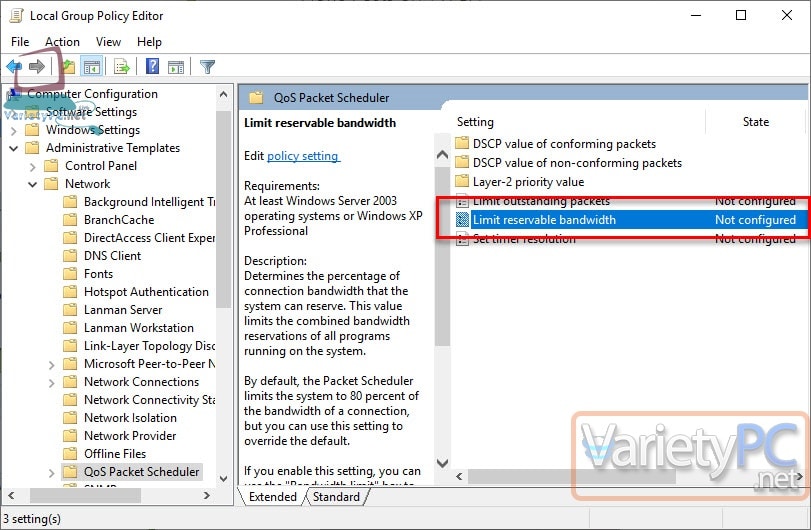The height and width of the screenshot is (530, 811).
Task: Open the View menu
Action: [x=108, y=42]
